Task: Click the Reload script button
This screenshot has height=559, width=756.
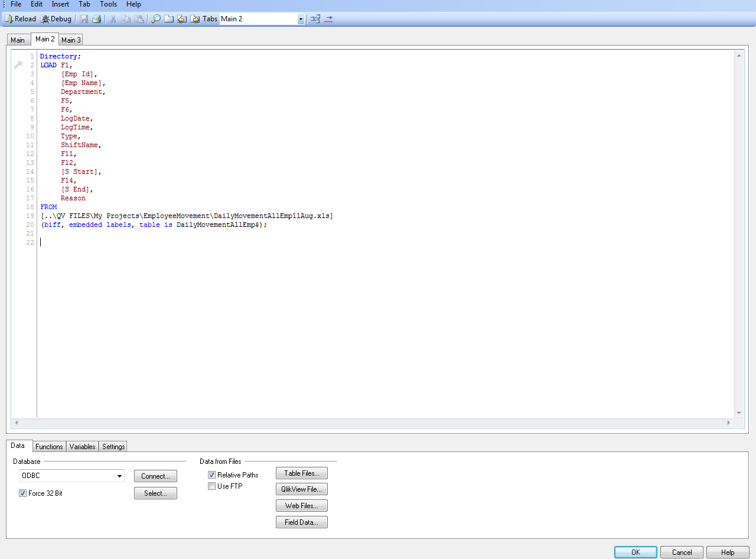Action: point(20,19)
